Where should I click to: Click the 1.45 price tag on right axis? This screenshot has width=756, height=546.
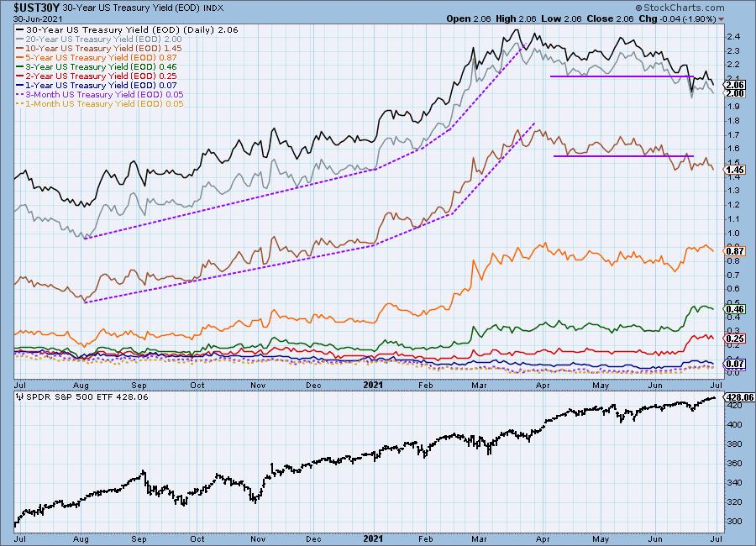click(735, 170)
